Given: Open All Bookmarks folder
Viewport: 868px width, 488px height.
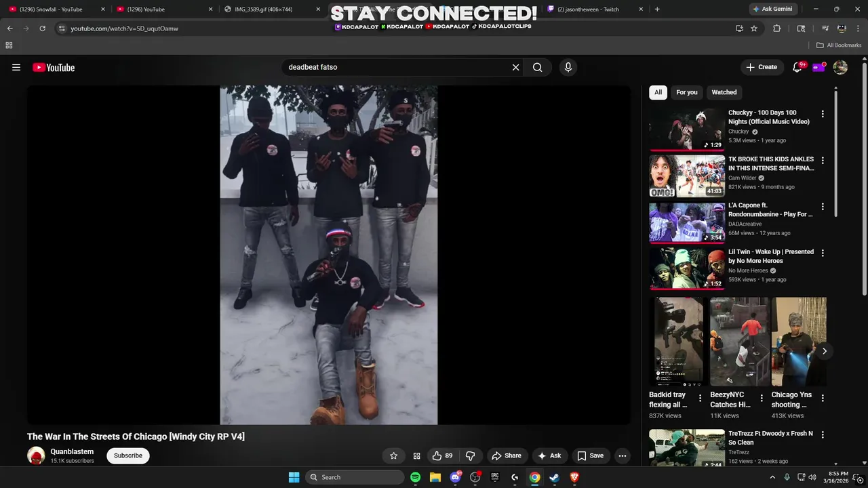Looking at the screenshot, I should 839,45.
